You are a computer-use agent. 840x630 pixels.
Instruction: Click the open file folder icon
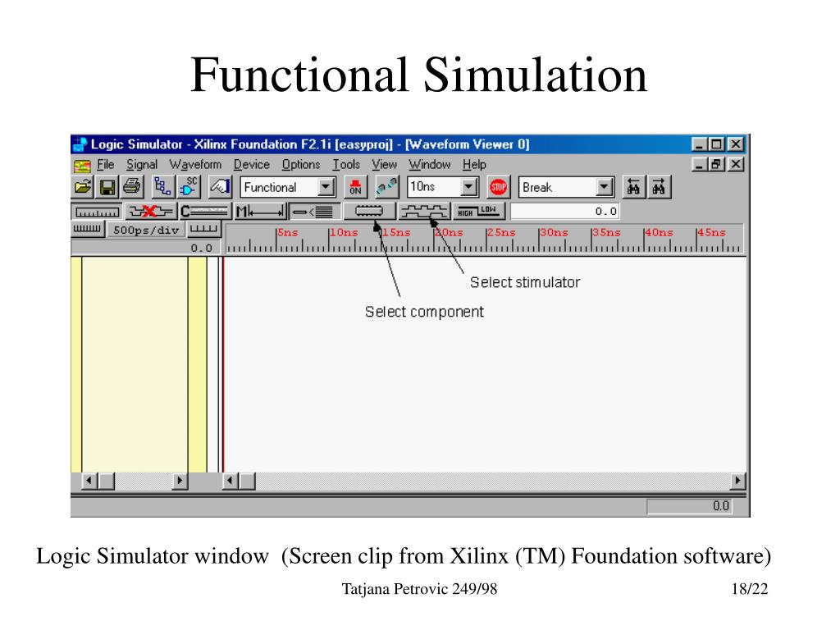click(83, 187)
